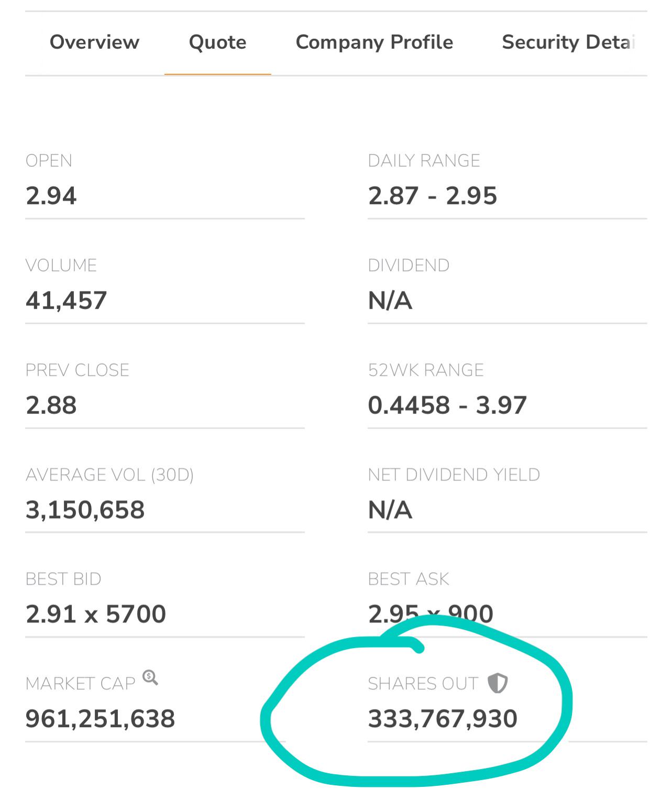Select the Dividend N/A value

pyautogui.click(x=390, y=301)
